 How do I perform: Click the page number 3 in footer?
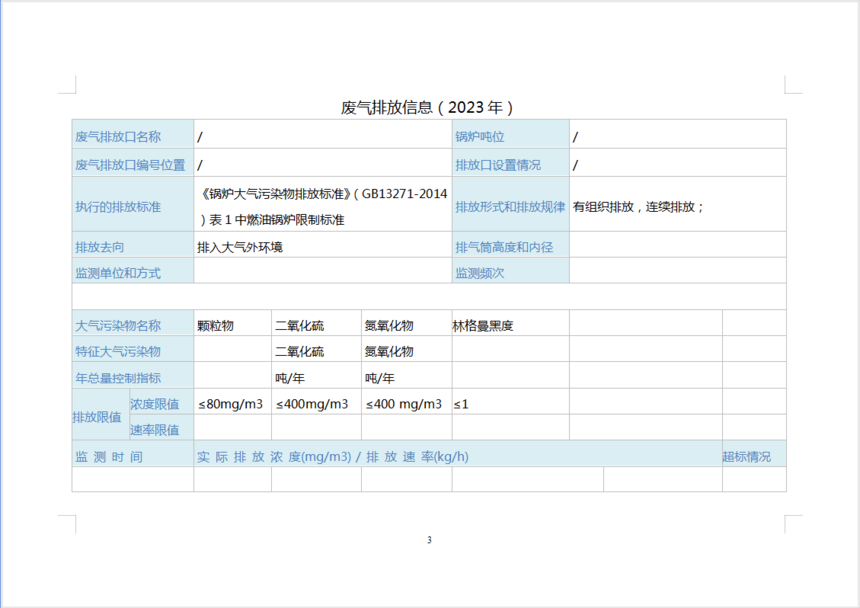429,540
